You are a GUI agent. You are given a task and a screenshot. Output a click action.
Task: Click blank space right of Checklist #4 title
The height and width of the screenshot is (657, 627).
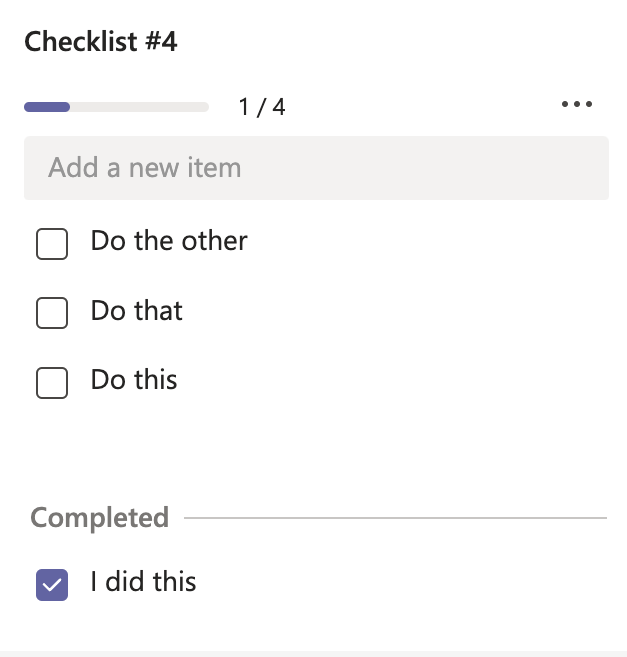pyautogui.click(x=400, y=42)
